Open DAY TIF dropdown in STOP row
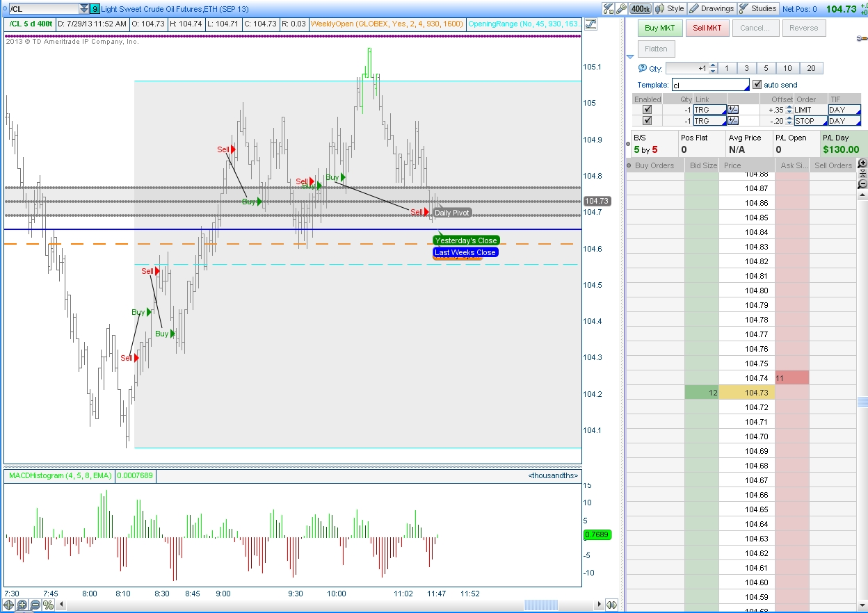This screenshot has height=613, width=868. point(844,121)
